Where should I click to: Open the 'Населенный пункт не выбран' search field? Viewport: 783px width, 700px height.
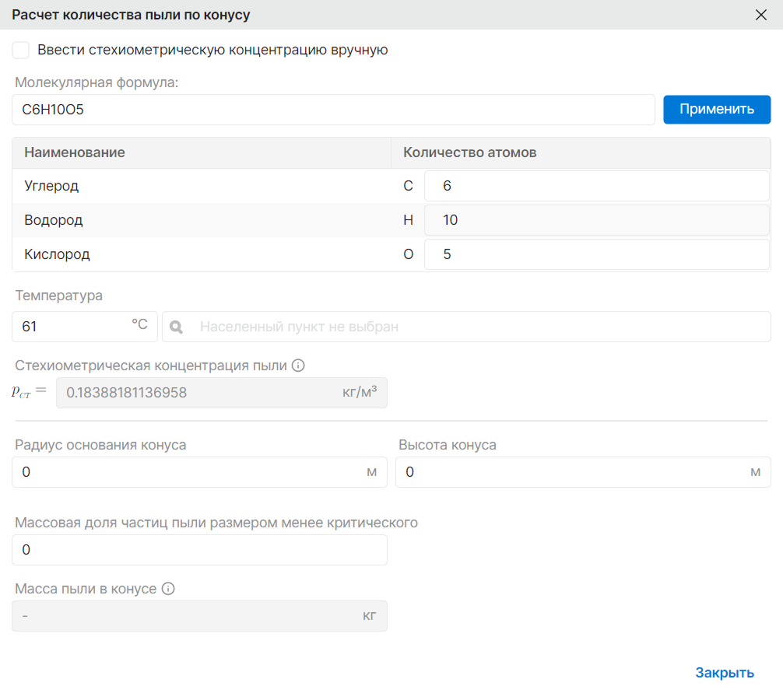[466, 327]
